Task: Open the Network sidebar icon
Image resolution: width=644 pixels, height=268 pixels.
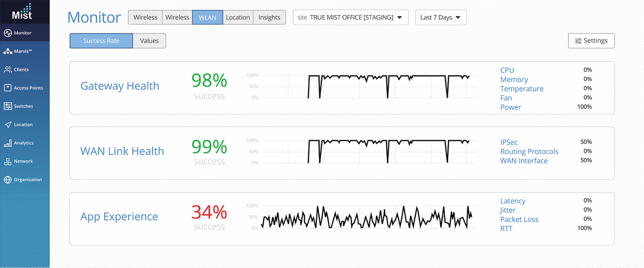Action: point(8,161)
